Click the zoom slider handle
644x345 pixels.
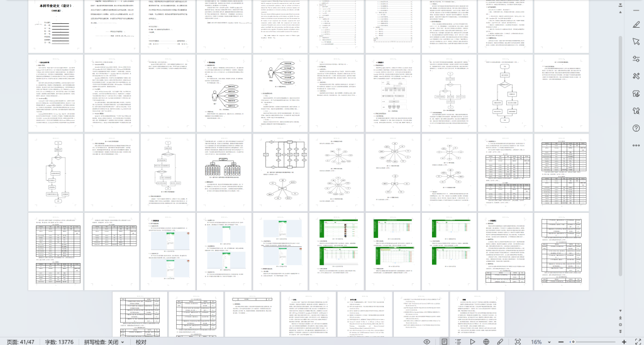click(x=573, y=342)
